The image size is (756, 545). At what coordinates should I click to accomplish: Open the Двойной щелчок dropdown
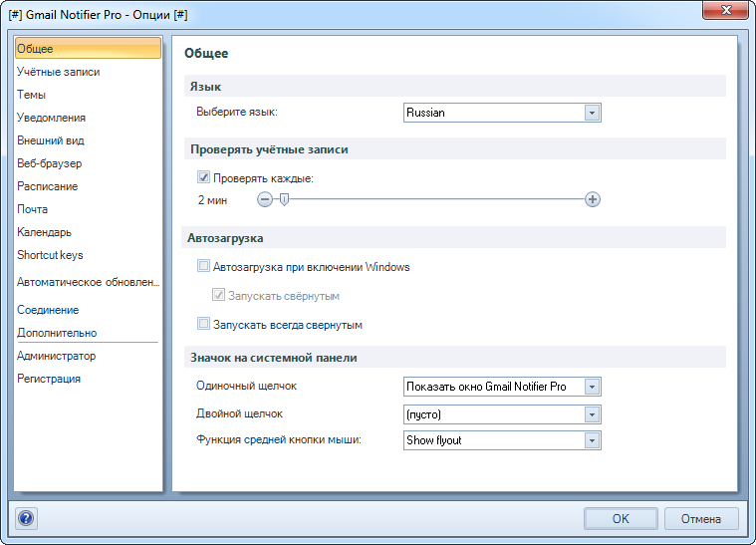coord(502,414)
